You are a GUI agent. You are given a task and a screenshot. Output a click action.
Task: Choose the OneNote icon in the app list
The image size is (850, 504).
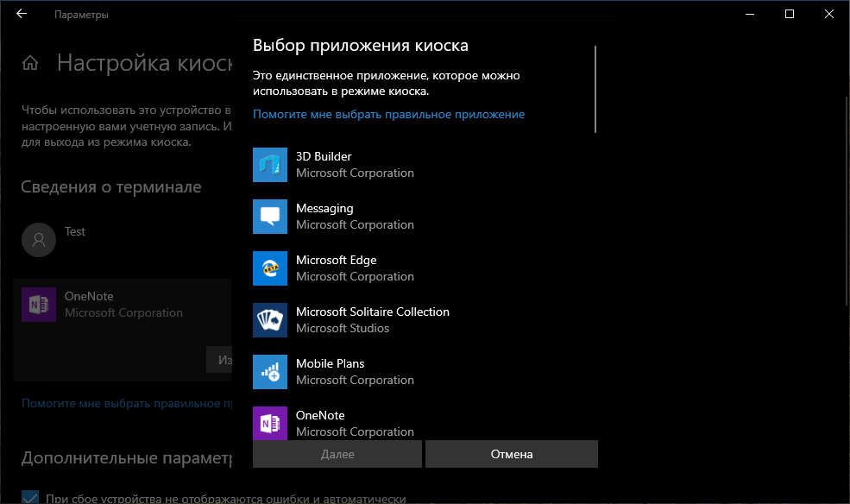pos(268,424)
